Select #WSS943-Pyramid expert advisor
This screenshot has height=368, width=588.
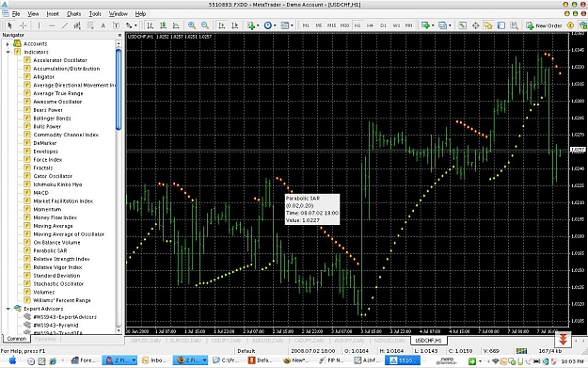click(56, 326)
